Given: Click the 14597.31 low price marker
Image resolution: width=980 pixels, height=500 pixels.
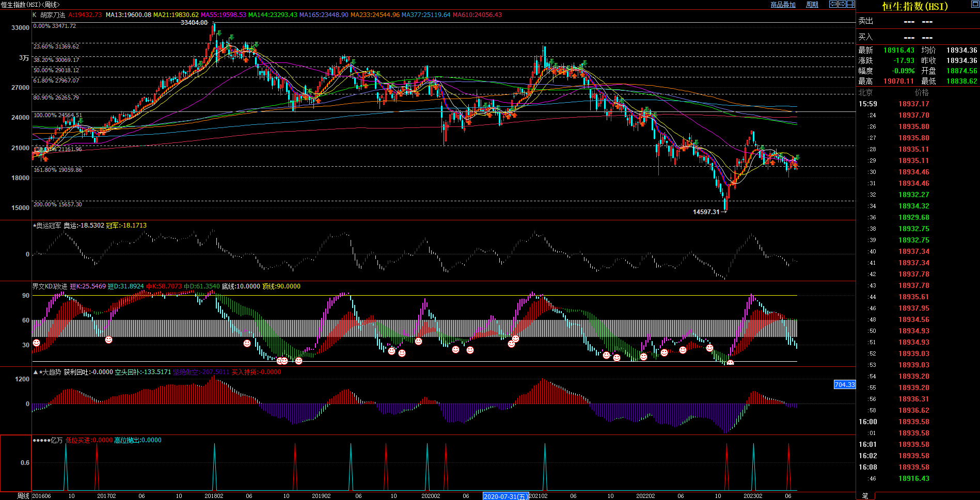Looking at the screenshot, I should pos(706,212).
